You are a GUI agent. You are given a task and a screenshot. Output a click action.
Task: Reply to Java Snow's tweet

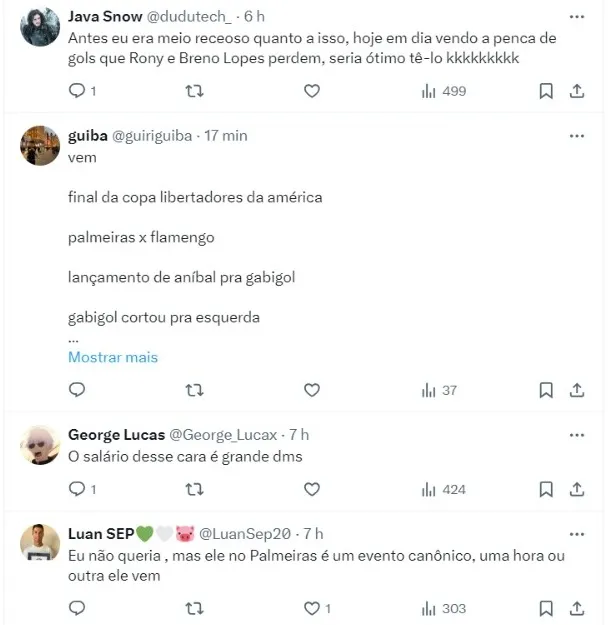78,91
